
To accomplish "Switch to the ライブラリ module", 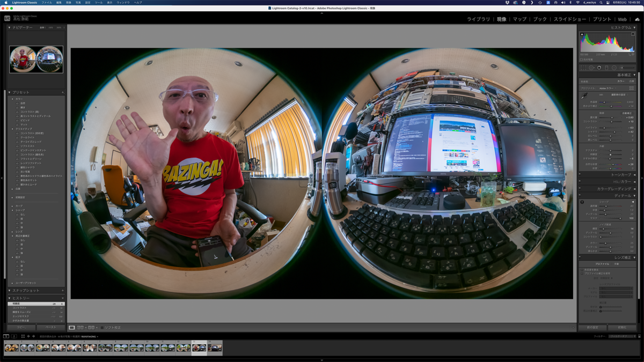I will click(x=478, y=19).
